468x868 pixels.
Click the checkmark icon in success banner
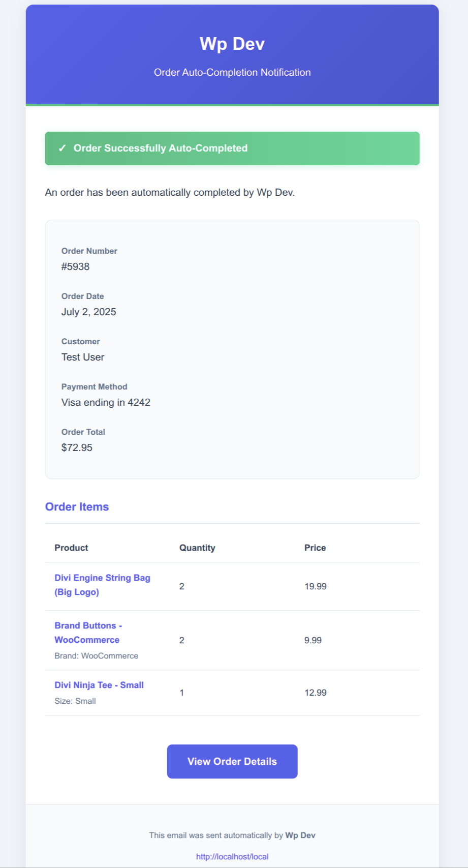pos(62,148)
